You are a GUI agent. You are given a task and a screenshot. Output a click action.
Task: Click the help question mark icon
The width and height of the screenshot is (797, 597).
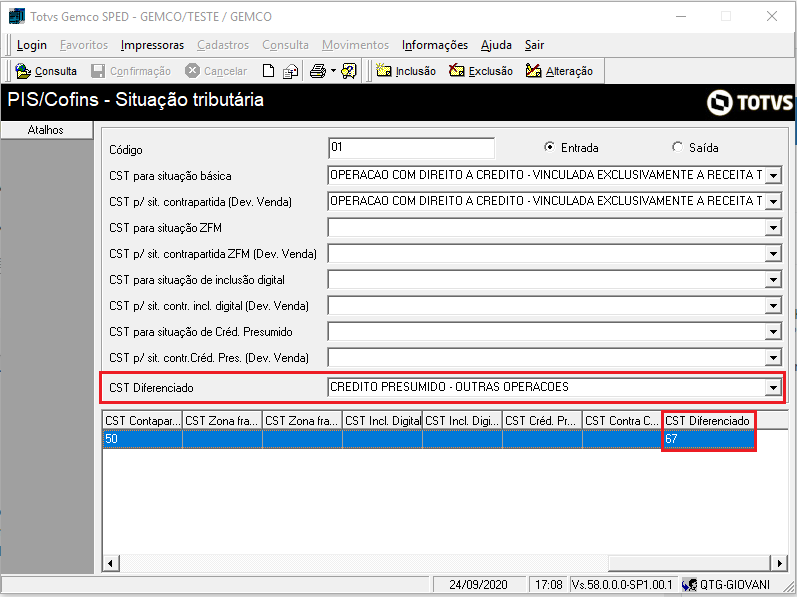click(349, 71)
